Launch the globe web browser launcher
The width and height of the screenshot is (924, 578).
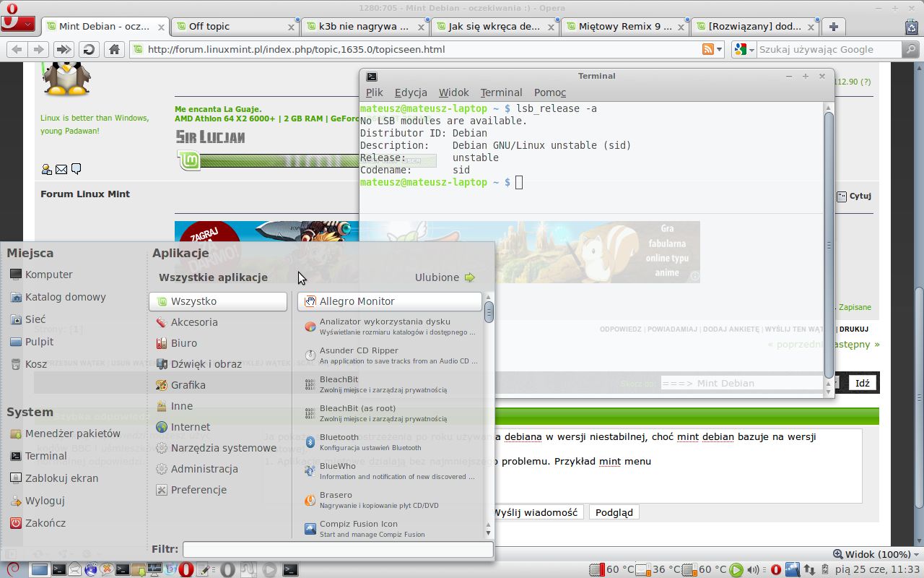pyautogui.click(x=91, y=569)
